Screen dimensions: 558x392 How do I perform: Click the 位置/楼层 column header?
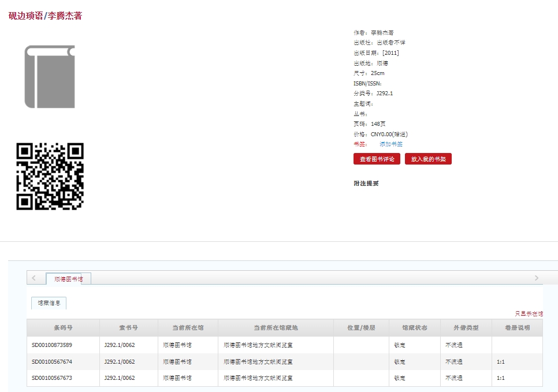point(361,327)
